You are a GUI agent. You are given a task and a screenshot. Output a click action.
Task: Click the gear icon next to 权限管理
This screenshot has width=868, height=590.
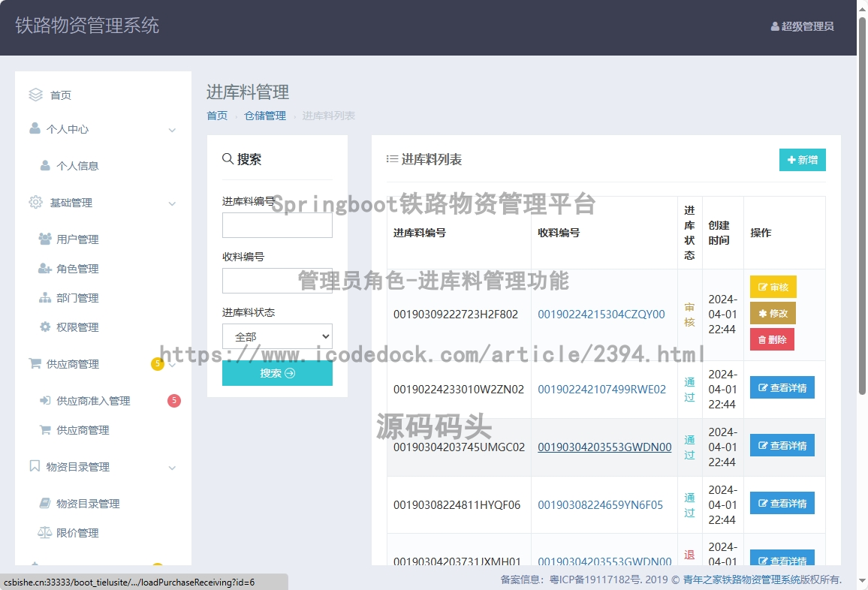(x=44, y=327)
